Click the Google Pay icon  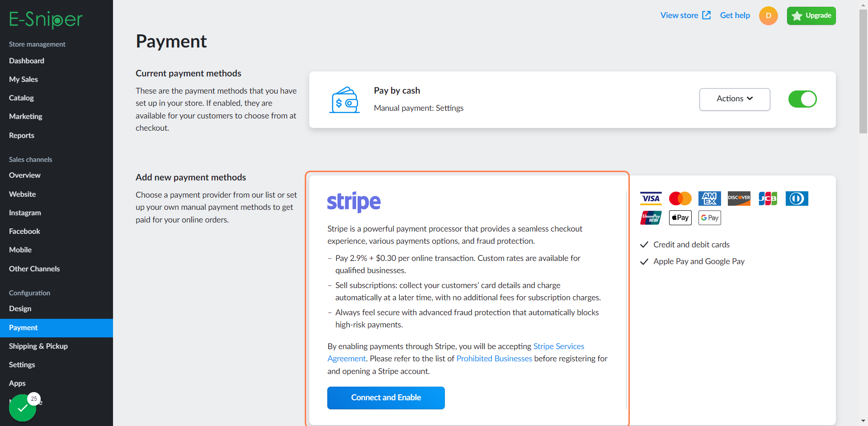(710, 218)
